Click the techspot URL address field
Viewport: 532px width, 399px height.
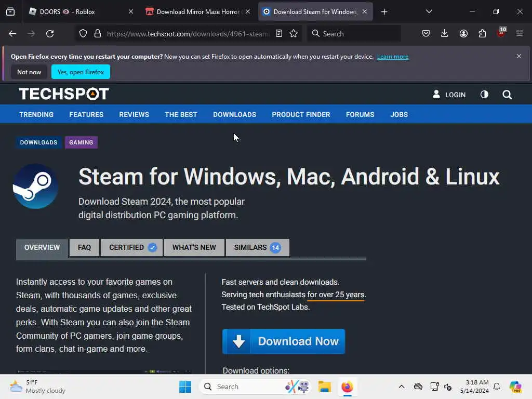(188, 34)
